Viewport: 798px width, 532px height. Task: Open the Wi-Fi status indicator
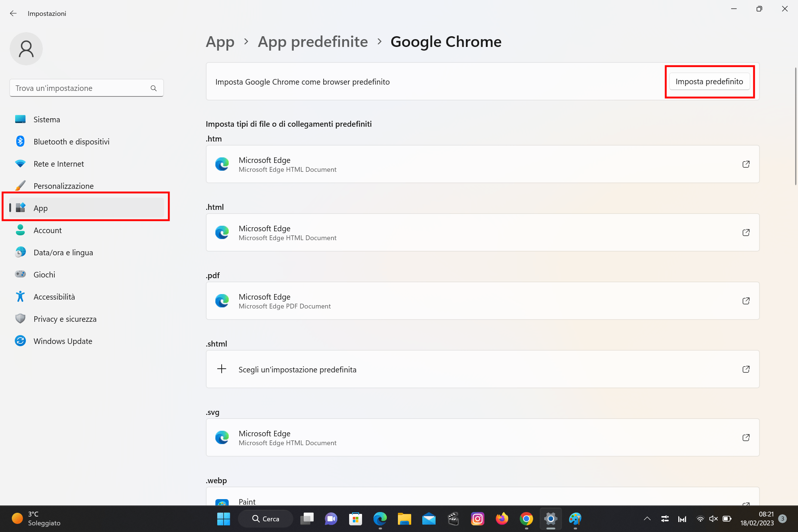click(x=700, y=519)
